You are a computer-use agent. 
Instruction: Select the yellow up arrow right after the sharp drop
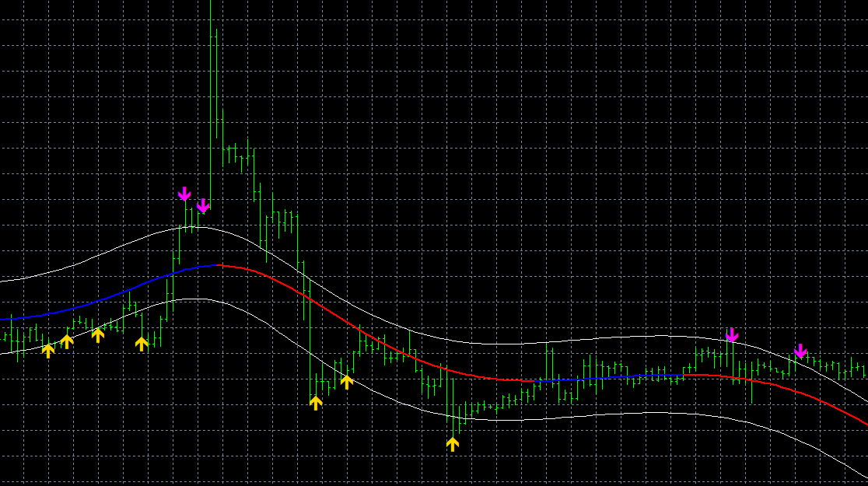click(x=316, y=403)
